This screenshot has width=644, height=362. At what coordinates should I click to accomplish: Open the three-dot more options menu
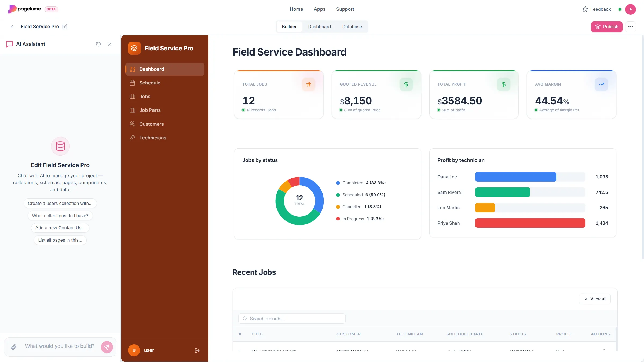point(631,27)
